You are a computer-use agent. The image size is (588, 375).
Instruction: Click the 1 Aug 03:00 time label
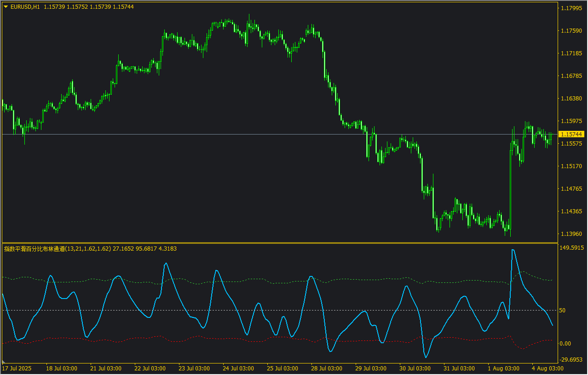[503, 369]
